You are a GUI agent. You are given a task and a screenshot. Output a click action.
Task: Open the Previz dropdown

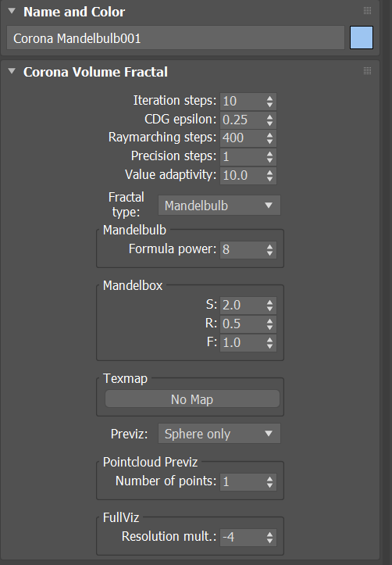[x=219, y=434]
